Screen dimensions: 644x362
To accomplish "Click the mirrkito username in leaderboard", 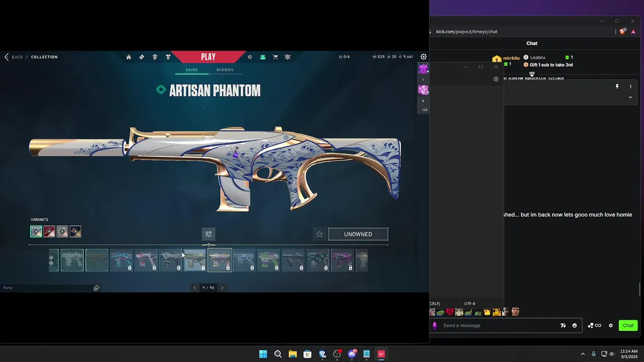I will pyautogui.click(x=512, y=58).
